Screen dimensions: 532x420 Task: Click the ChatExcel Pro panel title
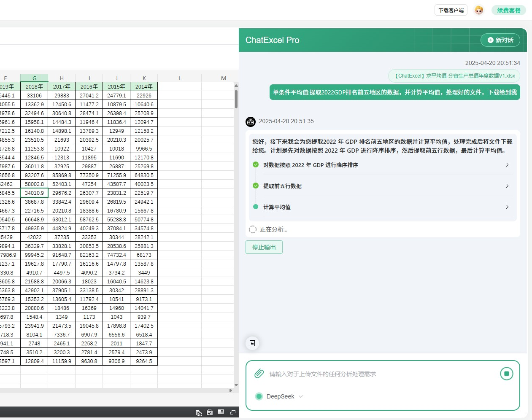coord(273,40)
